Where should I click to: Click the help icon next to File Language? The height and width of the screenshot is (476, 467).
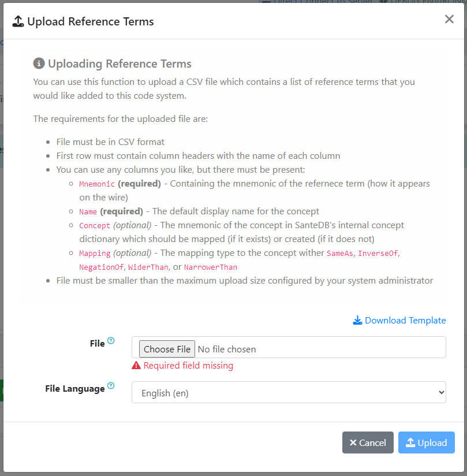coord(111,386)
